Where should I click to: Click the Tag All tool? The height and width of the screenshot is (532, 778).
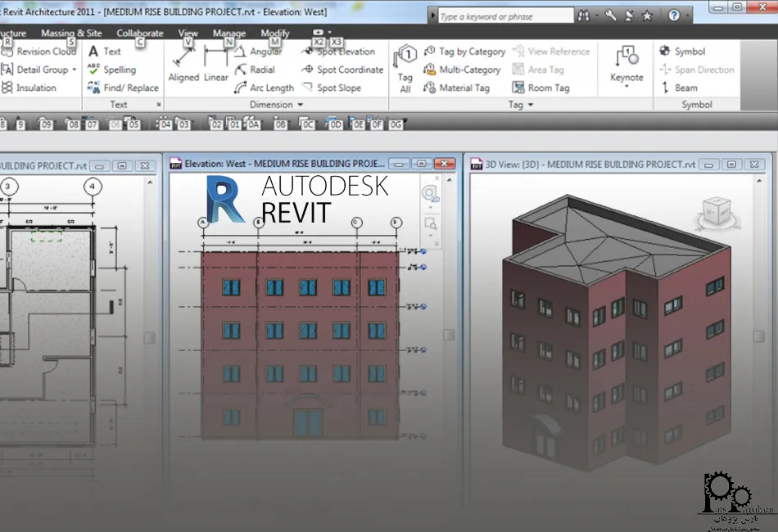(405, 69)
